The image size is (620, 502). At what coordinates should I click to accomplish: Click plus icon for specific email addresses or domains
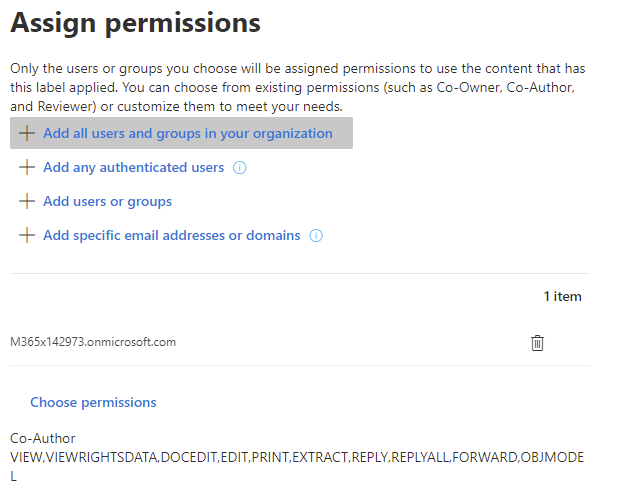pos(27,235)
